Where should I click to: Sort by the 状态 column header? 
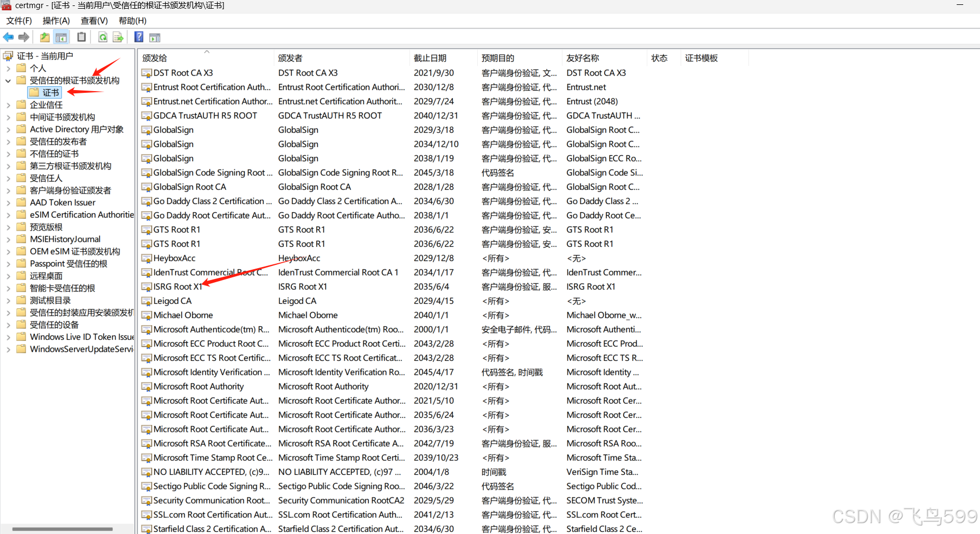coord(664,58)
